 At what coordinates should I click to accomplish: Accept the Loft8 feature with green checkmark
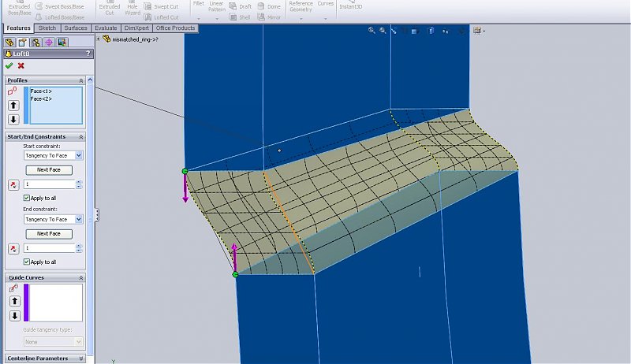coord(9,65)
